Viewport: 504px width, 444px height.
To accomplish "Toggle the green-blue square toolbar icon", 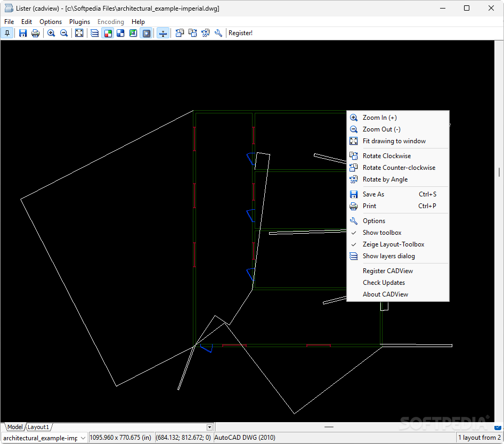I will [x=133, y=33].
